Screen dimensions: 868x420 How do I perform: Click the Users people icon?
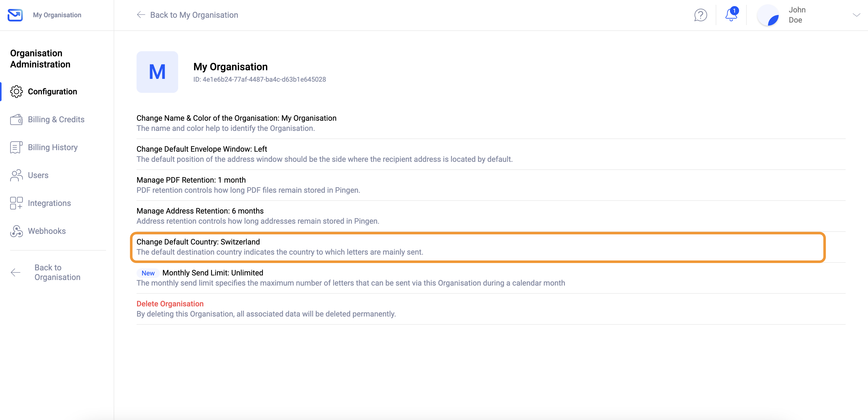16,176
